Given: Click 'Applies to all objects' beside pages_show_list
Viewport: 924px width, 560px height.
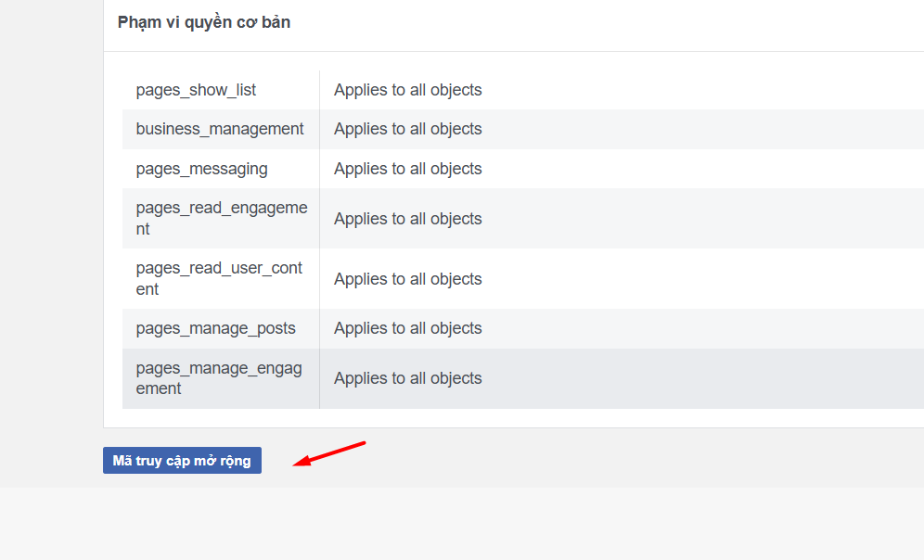Looking at the screenshot, I should 408,90.
